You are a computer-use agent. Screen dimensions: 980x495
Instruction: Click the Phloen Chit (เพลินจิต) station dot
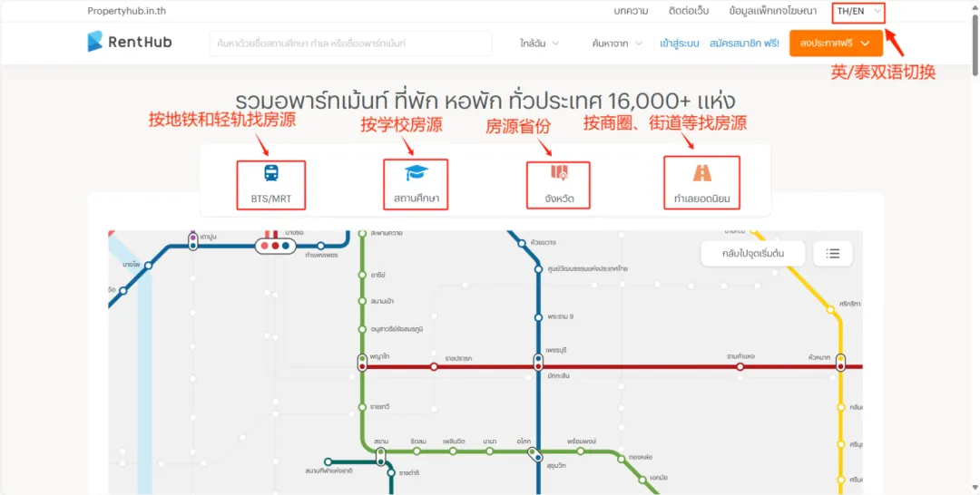click(x=453, y=451)
